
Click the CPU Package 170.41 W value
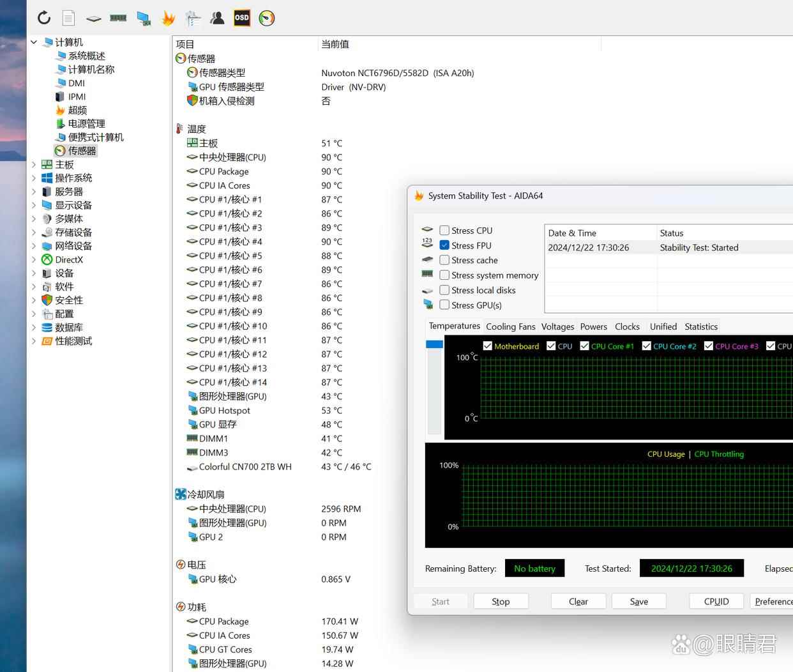(x=340, y=622)
